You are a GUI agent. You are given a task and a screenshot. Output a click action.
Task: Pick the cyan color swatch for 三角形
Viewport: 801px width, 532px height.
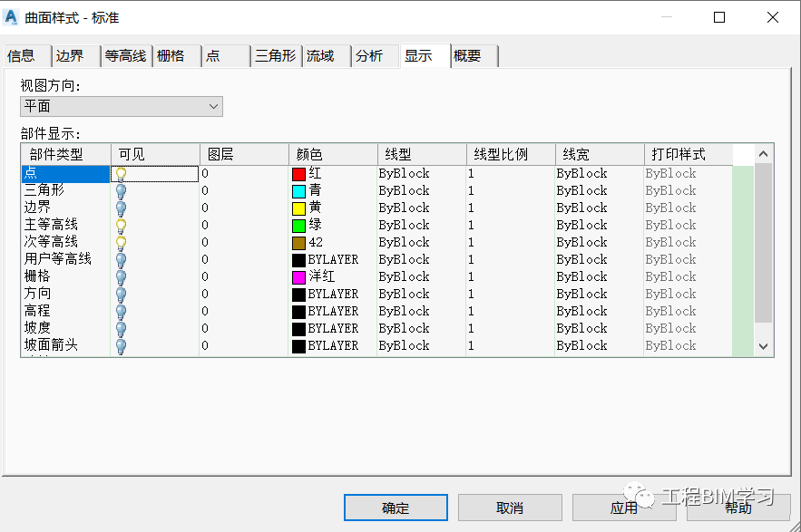298,191
